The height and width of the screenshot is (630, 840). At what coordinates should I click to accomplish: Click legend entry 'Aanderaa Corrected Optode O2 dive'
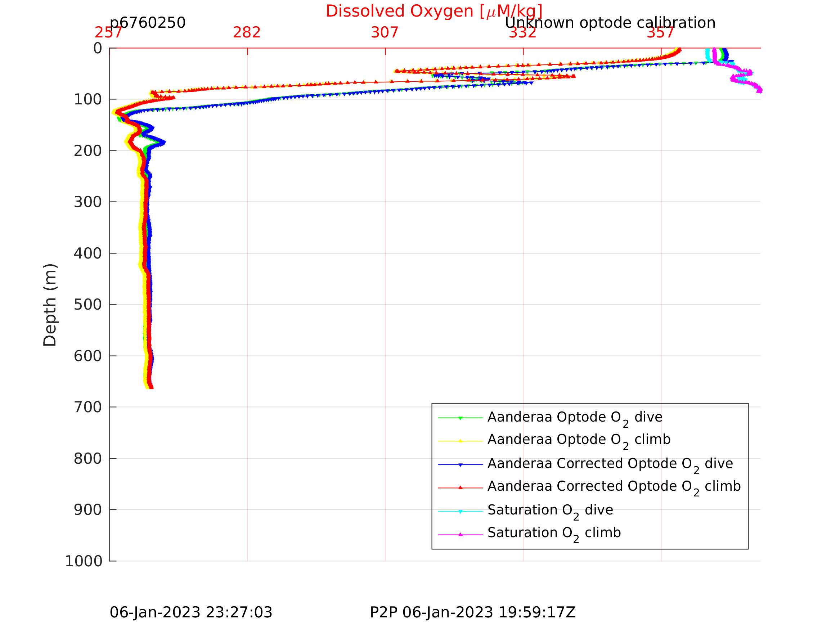(610, 465)
